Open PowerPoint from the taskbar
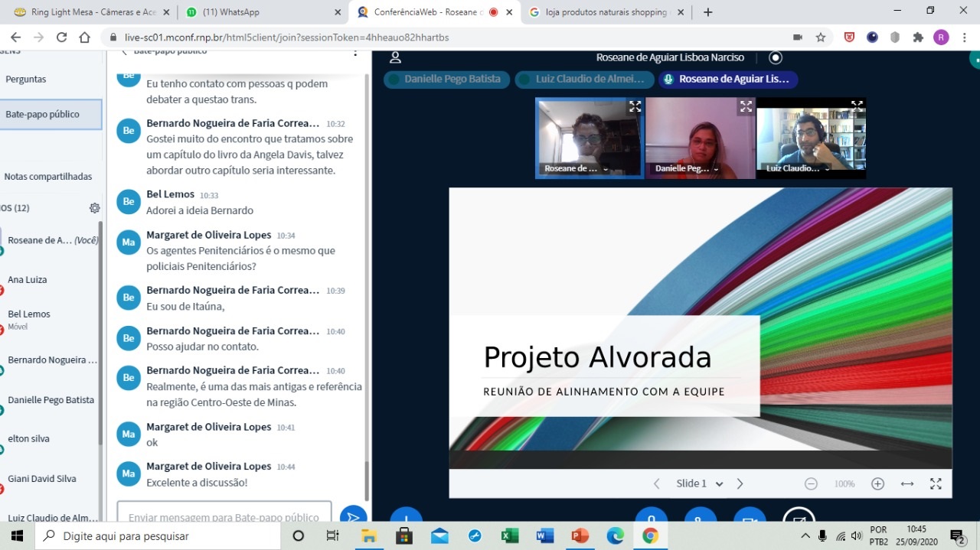The image size is (980, 550). [580, 535]
